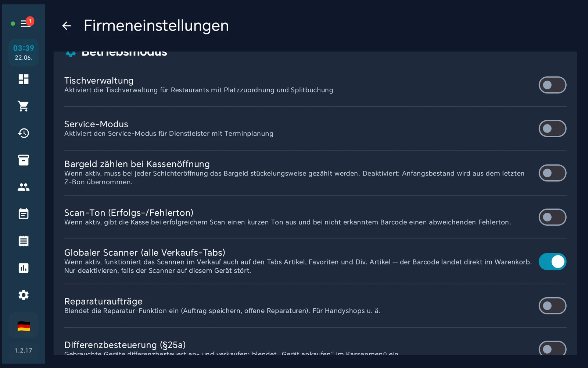The width and height of the screenshot is (588, 368).
Task: Open the calendar appointments icon
Action: tap(24, 214)
